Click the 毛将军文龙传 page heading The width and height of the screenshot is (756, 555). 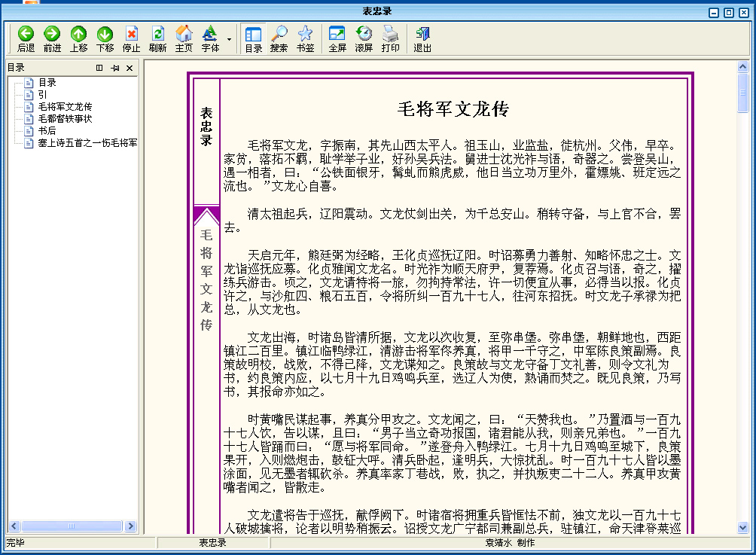tap(453, 109)
